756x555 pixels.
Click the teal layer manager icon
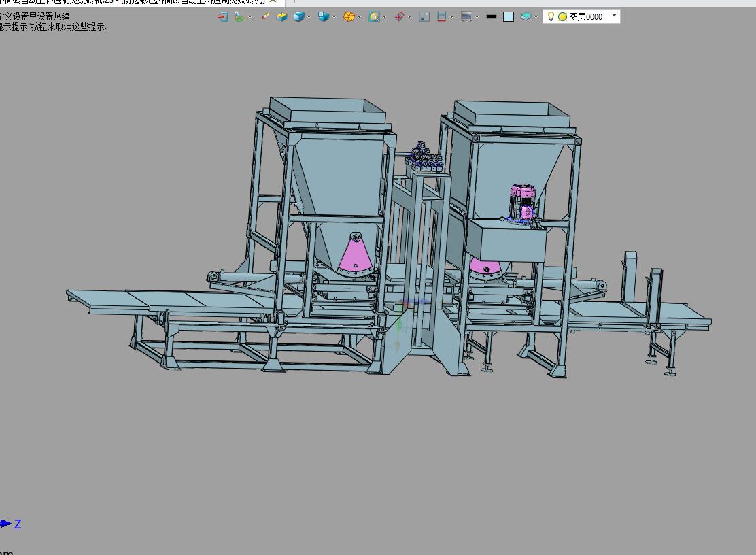pyautogui.click(x=525, y=17)
